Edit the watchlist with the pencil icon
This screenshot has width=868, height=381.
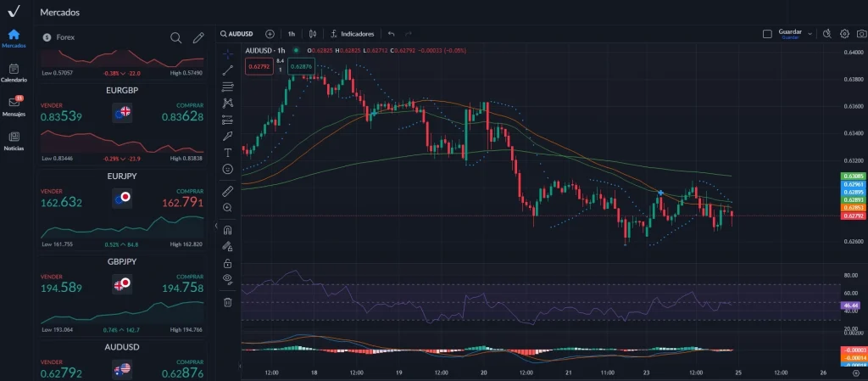pyautogui.click(x=198, y=37)
